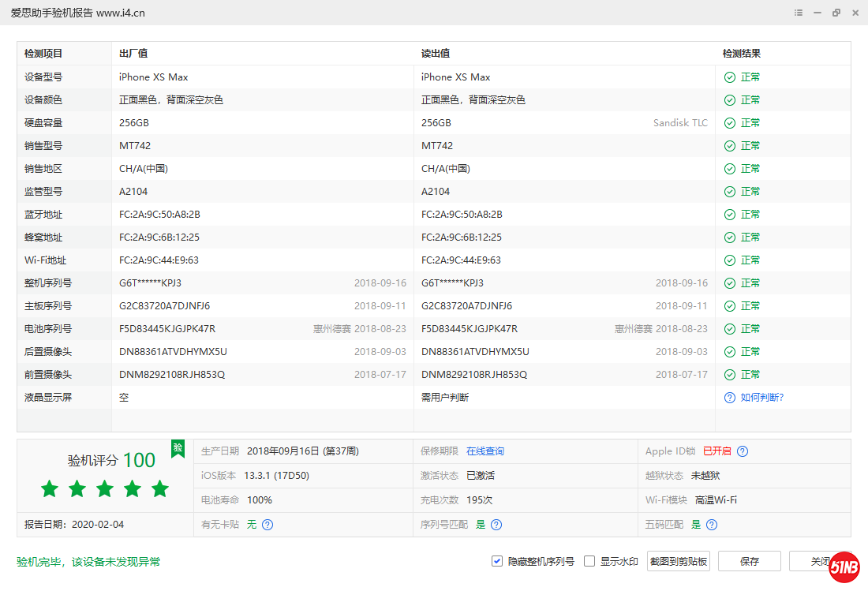This screenshot has height=591, width=868.
Task: Click the green 验 badge beside the score
Action: [178, 449]
